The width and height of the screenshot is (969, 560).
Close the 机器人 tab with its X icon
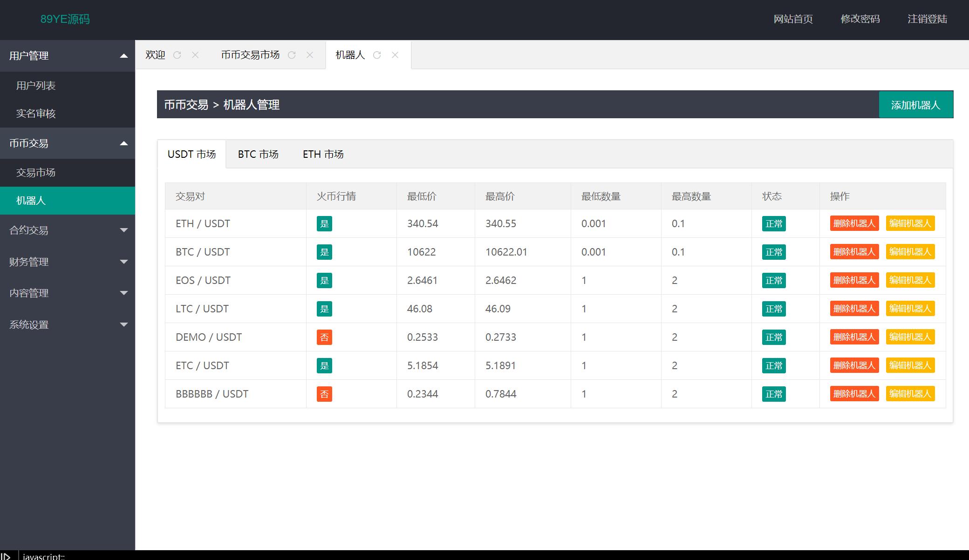click(395, 55)
